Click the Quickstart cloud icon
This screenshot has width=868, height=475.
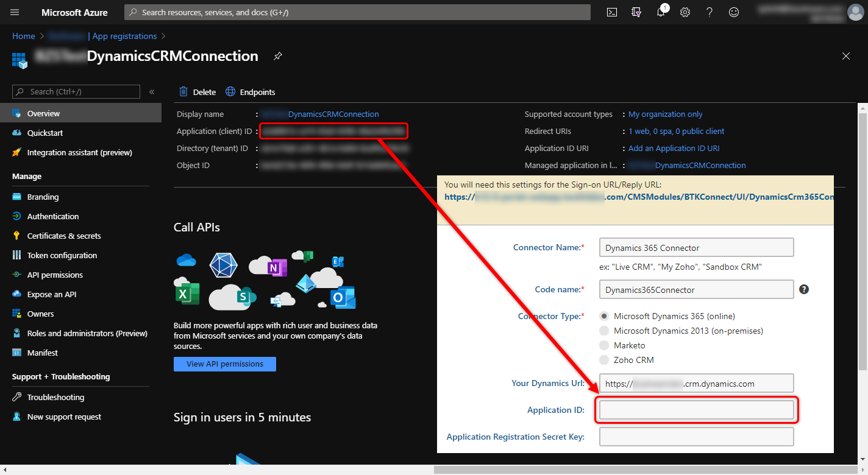(x=16, y=133)
